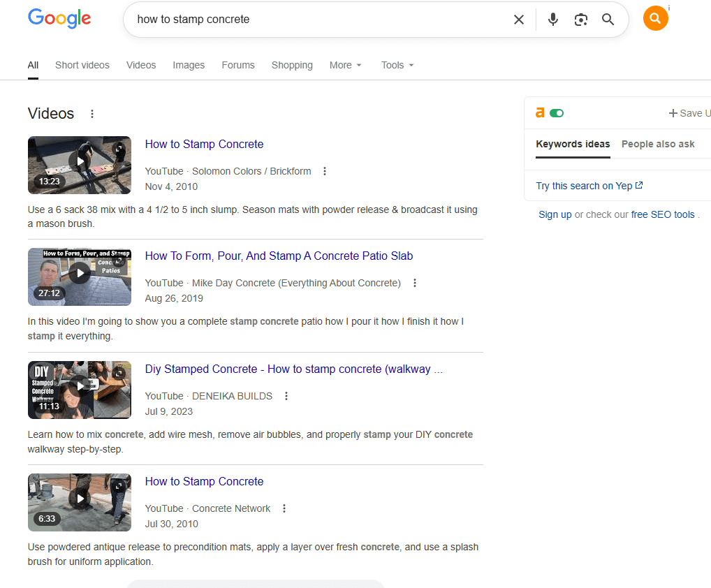Expand the Tools dropdown
Screen dimensions: 711x588
[397, 65]
